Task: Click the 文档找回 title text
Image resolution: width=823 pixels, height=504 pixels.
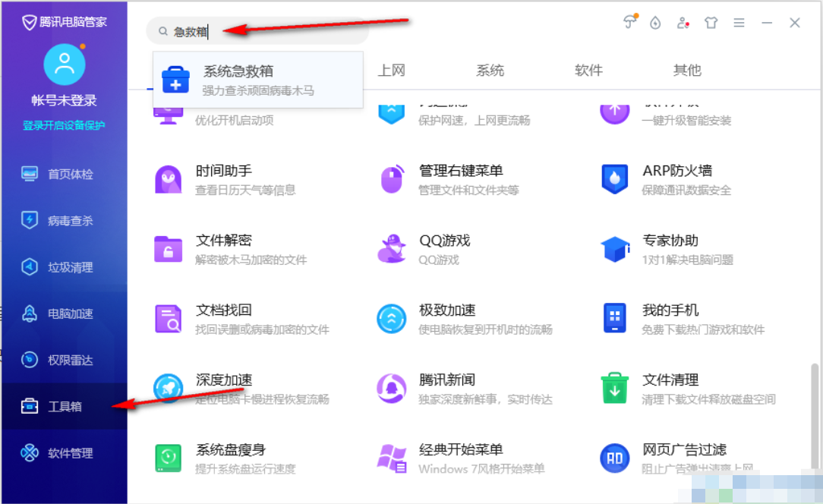Action: (x=224, y=310)
